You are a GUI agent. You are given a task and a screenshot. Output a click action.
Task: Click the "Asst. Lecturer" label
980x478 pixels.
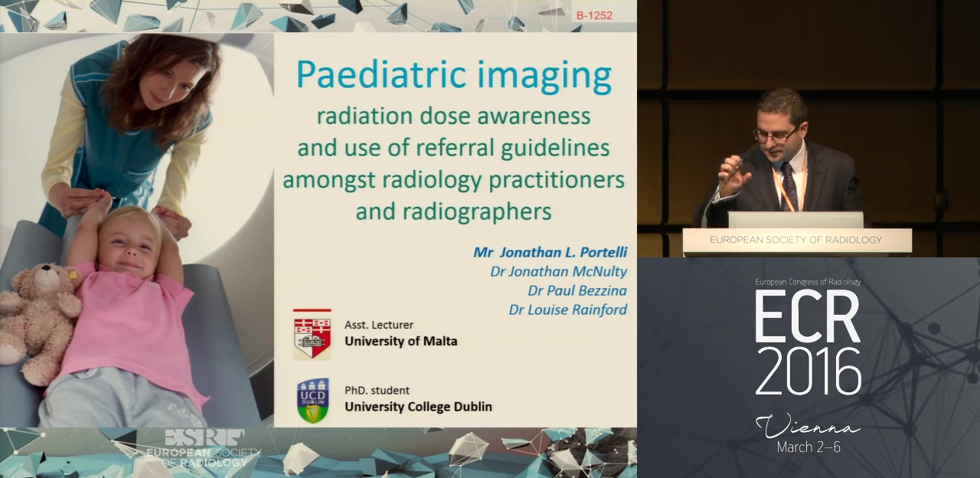pyautogui.click(x=379, y=325)
